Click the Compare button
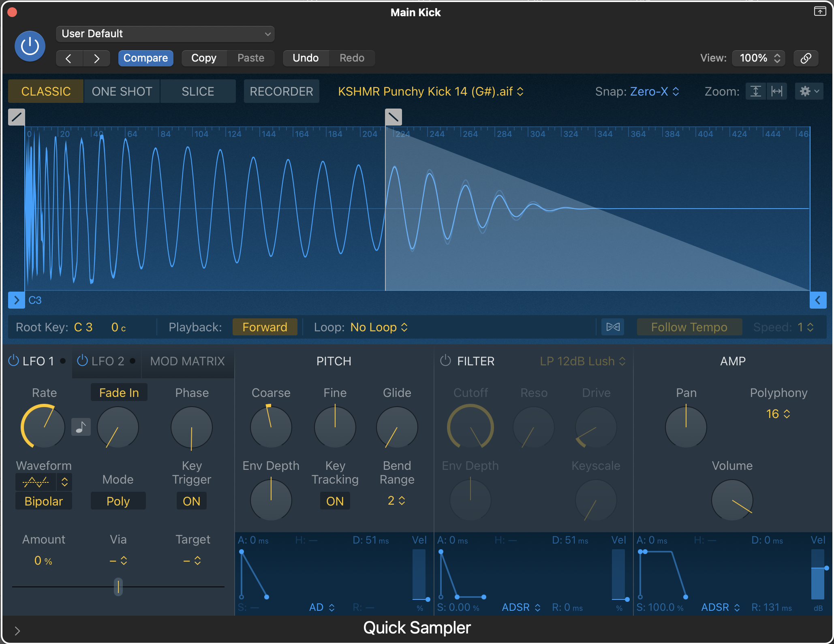The height and width of the screenshot is (644, 834). coord(145,58)
